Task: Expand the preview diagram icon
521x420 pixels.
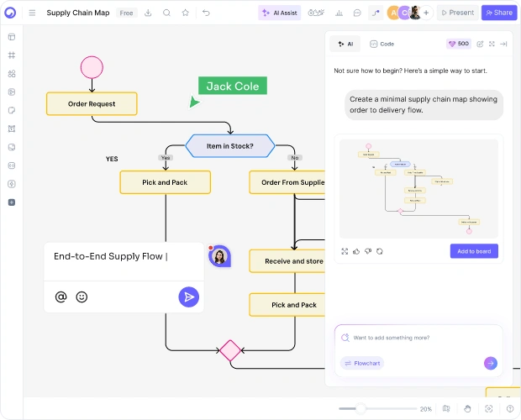Action: 345,251
